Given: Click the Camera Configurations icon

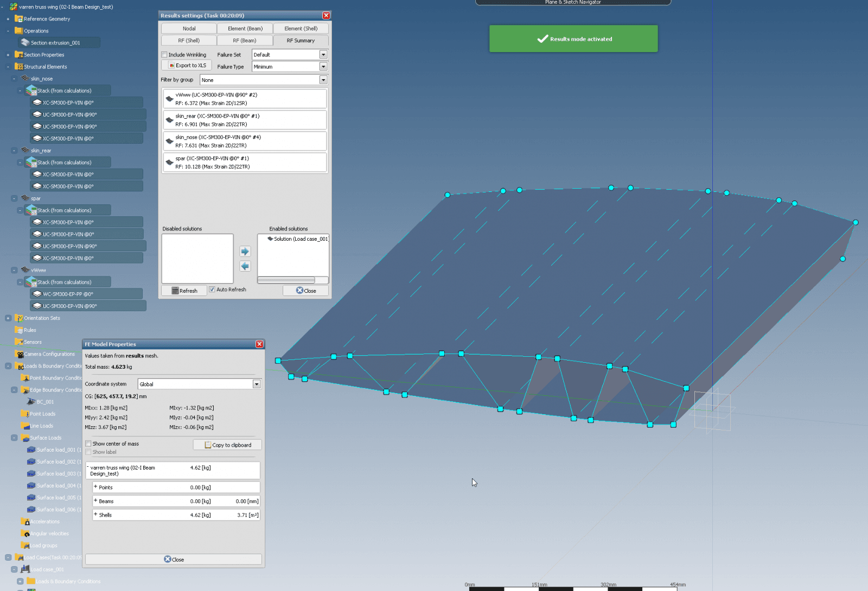Looking at the screenshot, I should (20, 354).
